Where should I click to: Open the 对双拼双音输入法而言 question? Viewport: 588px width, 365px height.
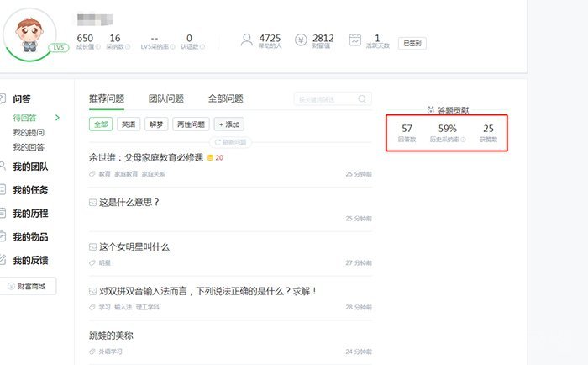click(208, 291)
